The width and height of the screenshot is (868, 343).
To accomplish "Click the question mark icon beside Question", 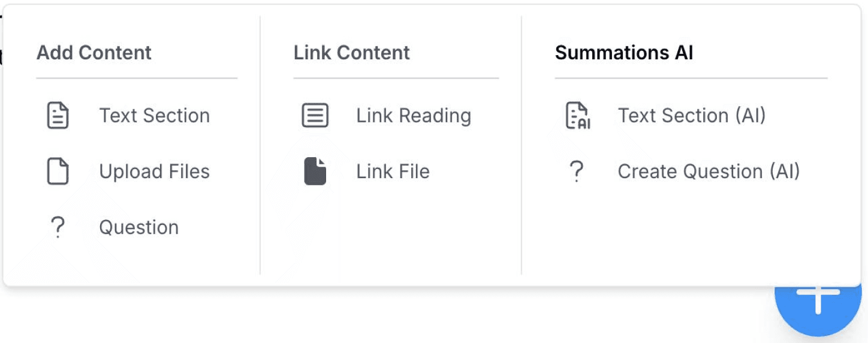I will (x=58, y=227).
